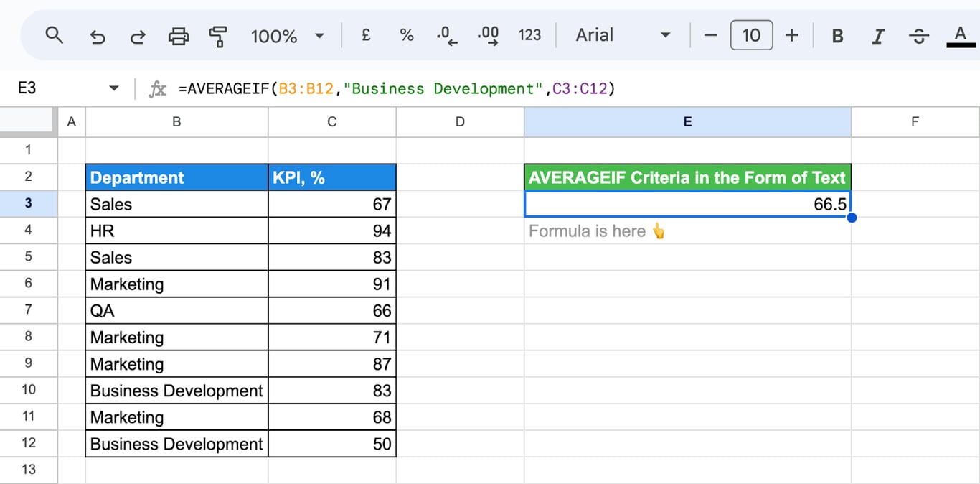Click the font size field showing 10
Screen dimensions: 980x484
tap(751, 35)
